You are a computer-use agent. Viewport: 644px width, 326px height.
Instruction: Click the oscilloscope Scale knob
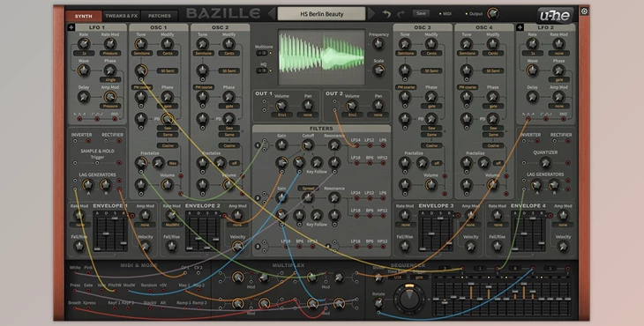point(378,70)
